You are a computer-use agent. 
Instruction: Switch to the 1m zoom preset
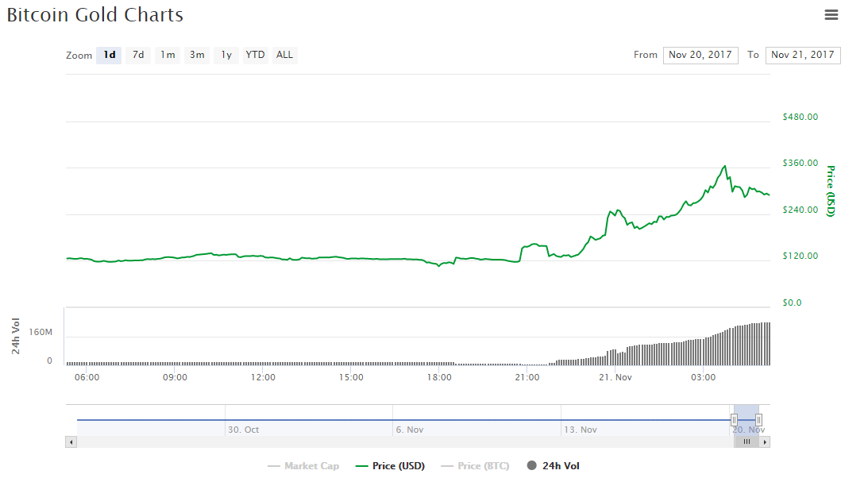coord(167,55)
